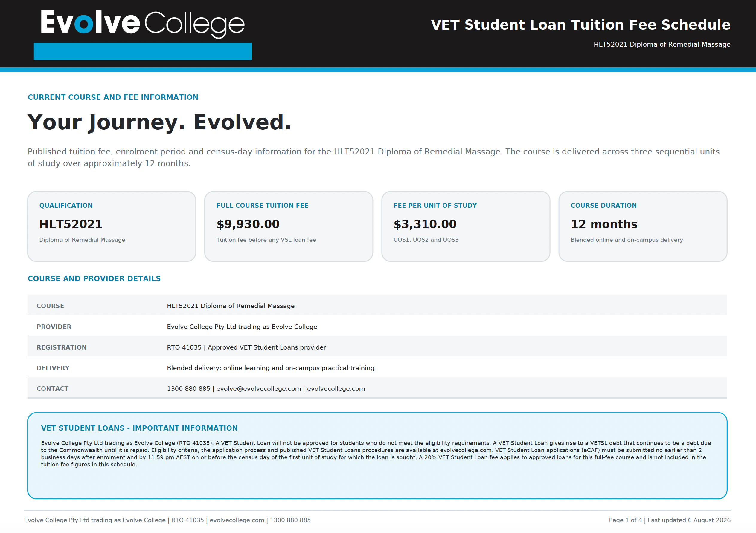Click the PROVIDER row value

(x=242, y=327)
